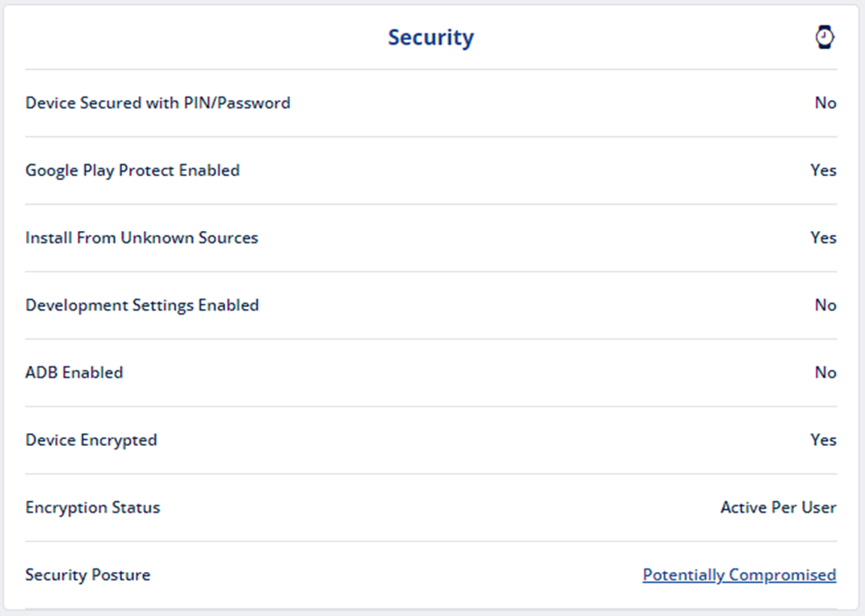Select the Device Encrypted label
Screen dimensions: 865x616
coord(91,440)
